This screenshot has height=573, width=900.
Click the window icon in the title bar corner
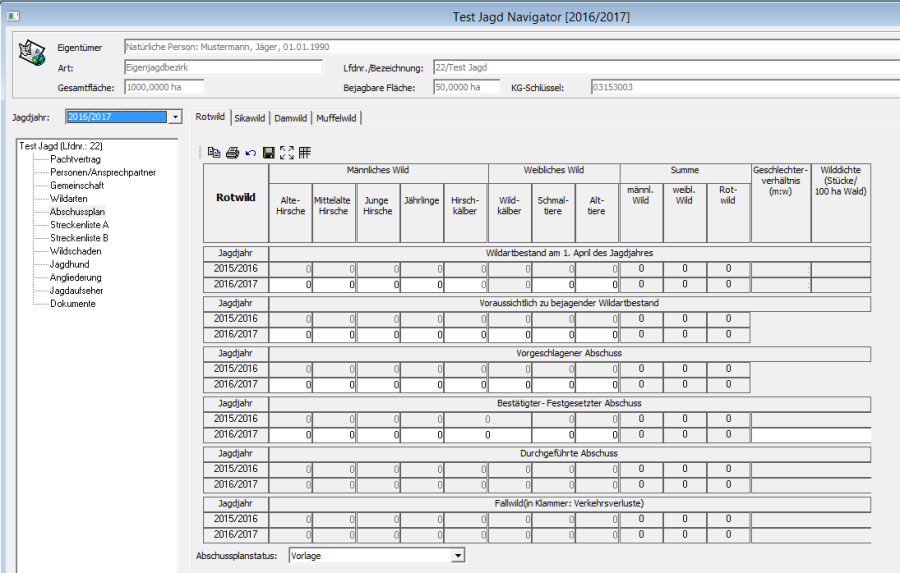click(14, 16)
